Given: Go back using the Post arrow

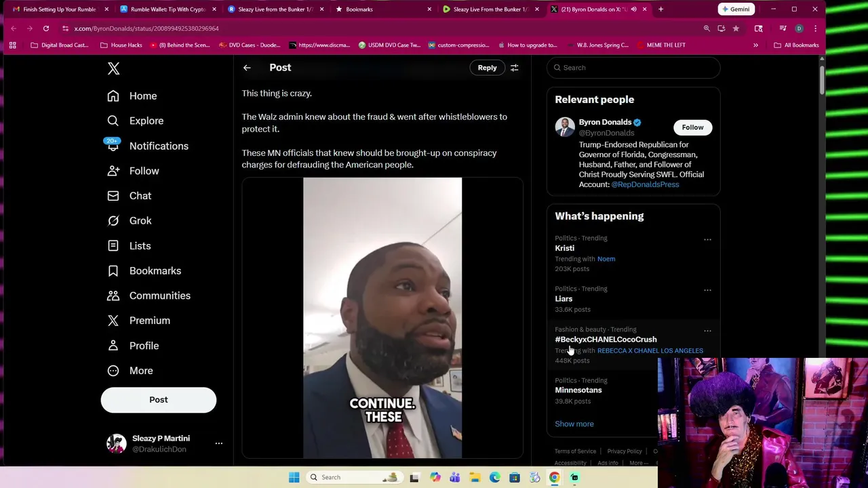Looking at the screenshot, I should pyautogui.click(x=247, y=68).
